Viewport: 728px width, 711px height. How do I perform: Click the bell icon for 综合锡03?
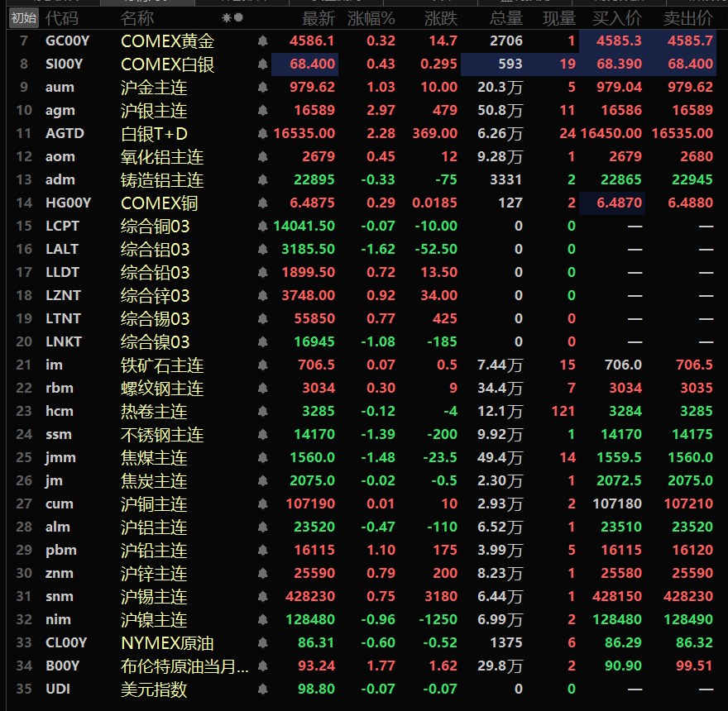coord(263,319)
